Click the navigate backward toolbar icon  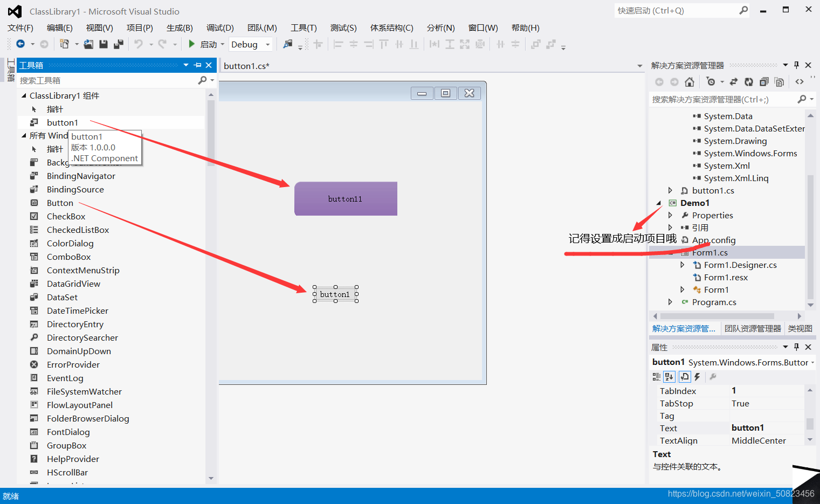click(20, 44)
